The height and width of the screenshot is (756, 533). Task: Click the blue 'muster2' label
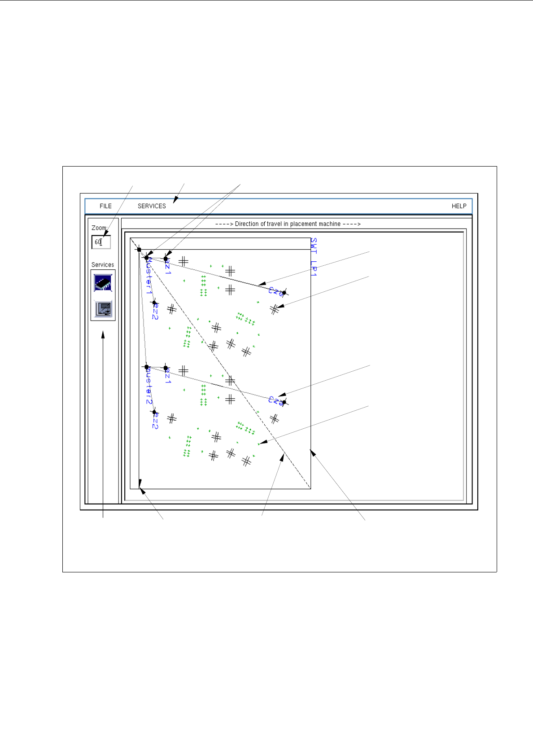(149, 385)
